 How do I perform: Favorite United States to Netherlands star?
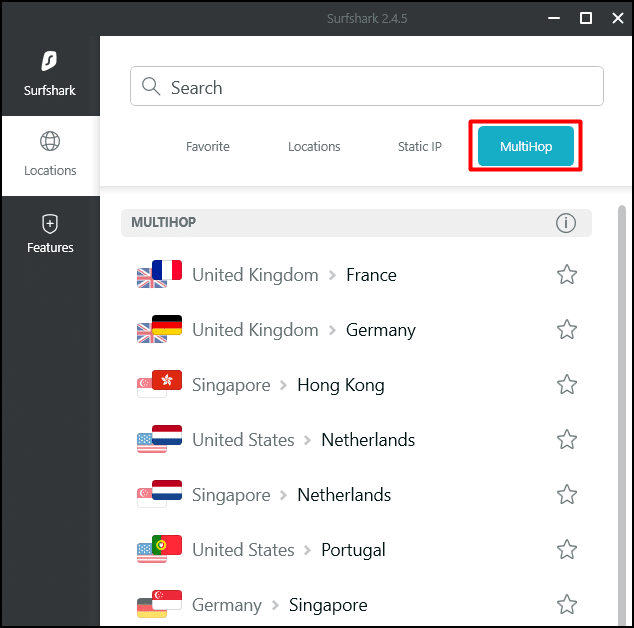pos(567,440)
